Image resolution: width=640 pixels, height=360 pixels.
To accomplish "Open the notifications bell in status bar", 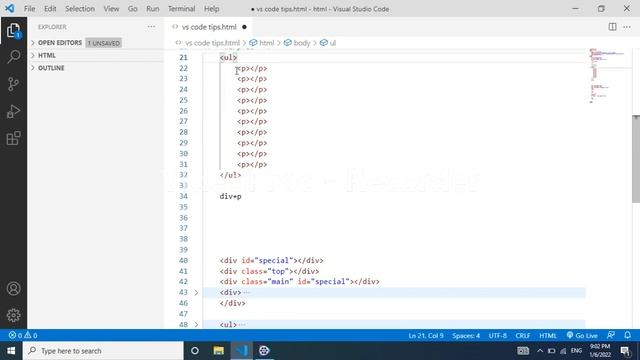I will click(x=627, y=335).
